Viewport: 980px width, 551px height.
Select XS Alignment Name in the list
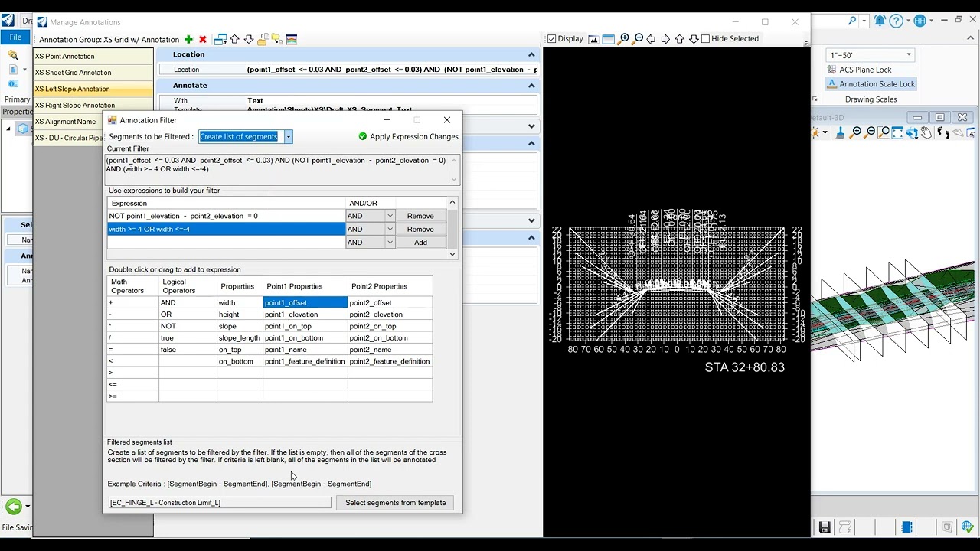click(x=67, y=122)
